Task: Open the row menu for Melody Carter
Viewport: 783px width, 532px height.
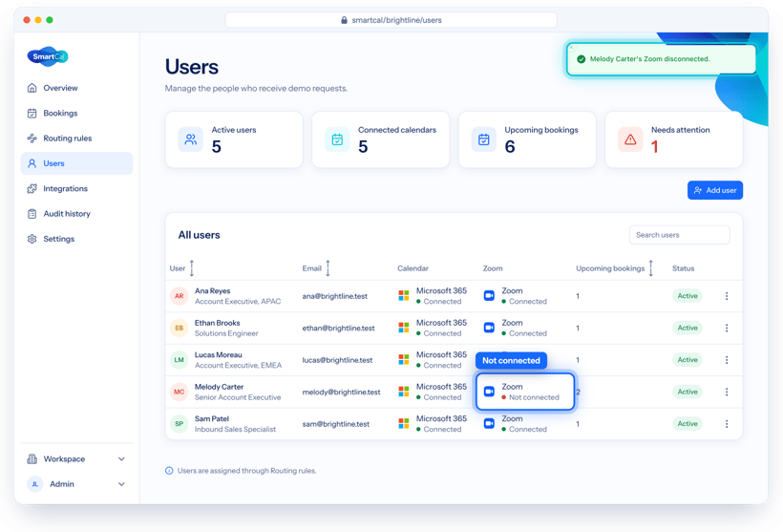Action: point(727,393)
